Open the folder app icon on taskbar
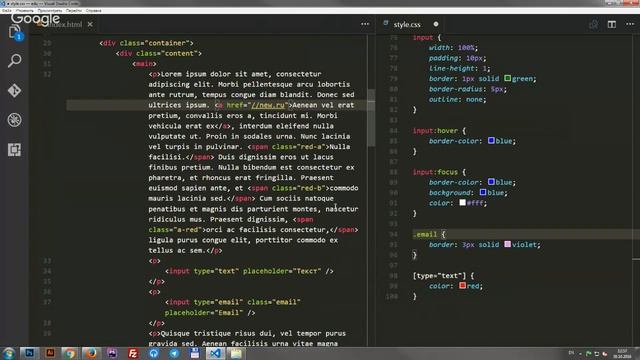This screenshot has width=640, height=360. coord(236,353)
